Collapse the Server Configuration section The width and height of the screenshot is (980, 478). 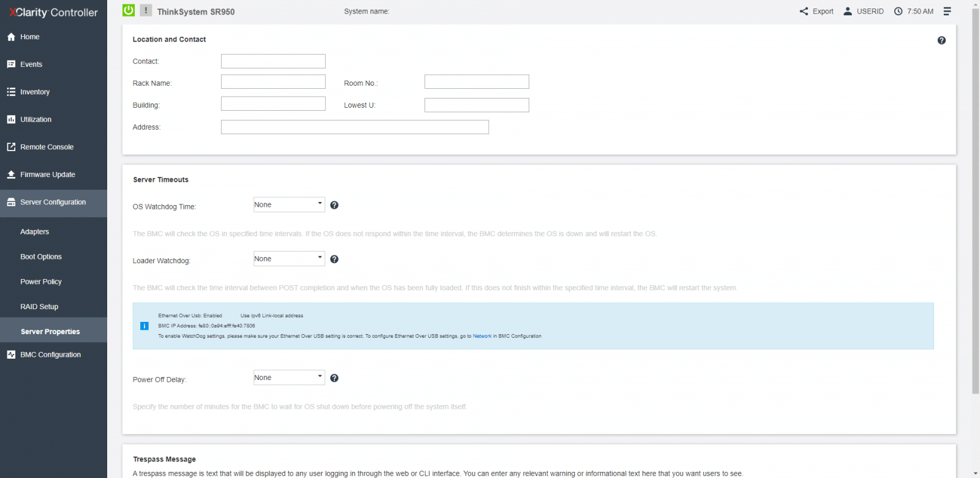pyautogui.click(x=53, y=203)
